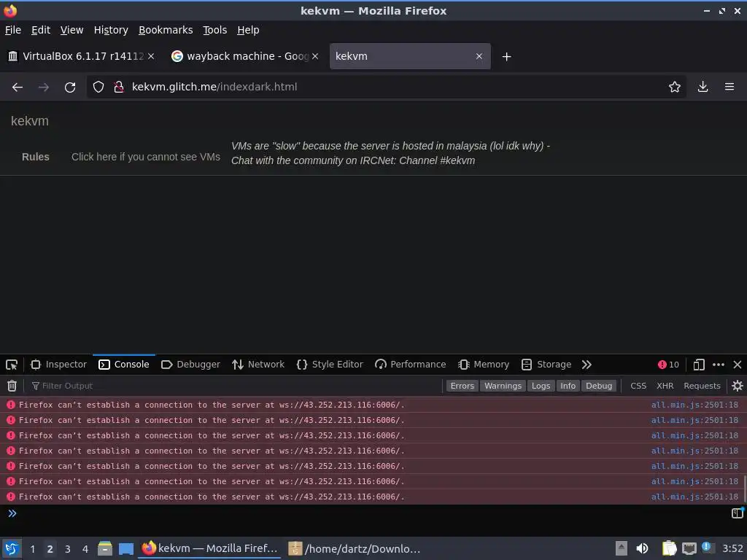Click the last error's all.min.js:2501:18 source link
747x560 pixels.
click(694, 497)
